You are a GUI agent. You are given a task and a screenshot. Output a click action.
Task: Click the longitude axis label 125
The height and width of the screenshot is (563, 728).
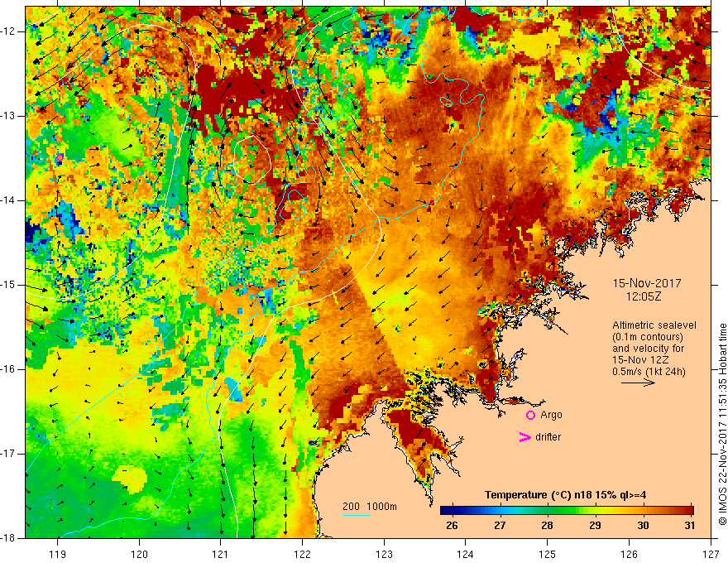pyautogui.click(x=548, y=554)
